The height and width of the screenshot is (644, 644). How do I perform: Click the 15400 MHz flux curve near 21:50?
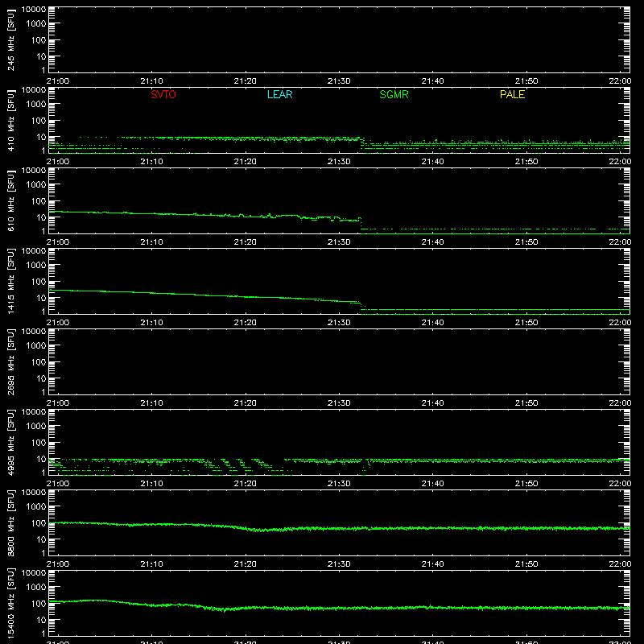[x=526, y=608]
